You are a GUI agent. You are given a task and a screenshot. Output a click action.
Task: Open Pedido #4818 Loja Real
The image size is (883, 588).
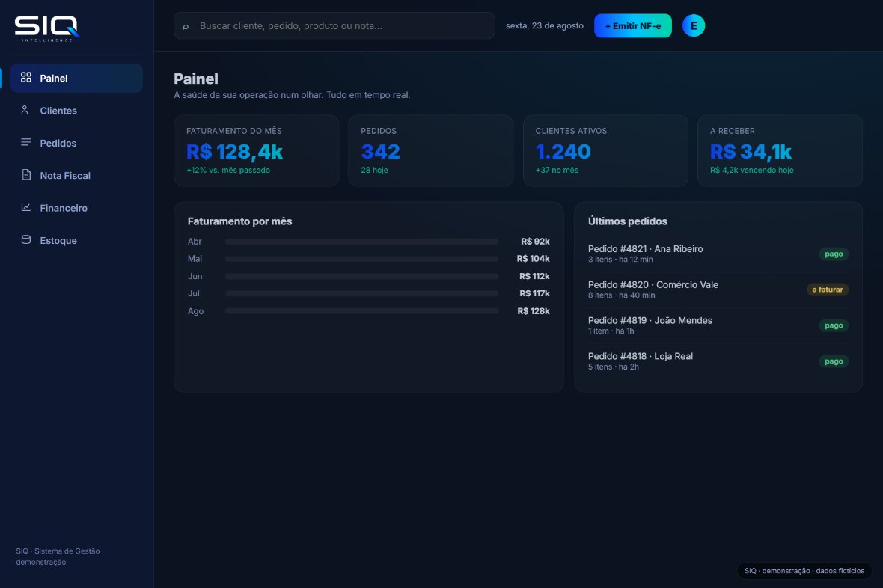(x=718, y=361)
